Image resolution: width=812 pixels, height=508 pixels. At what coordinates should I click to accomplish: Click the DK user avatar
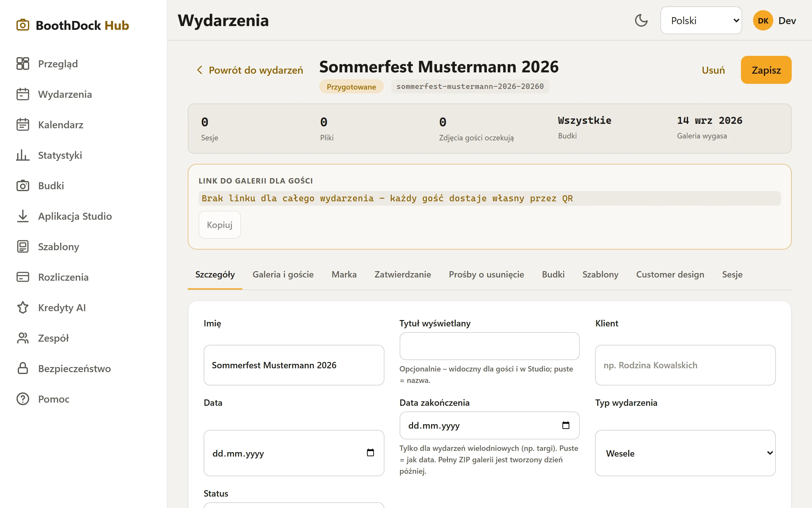tap(763, 21)
